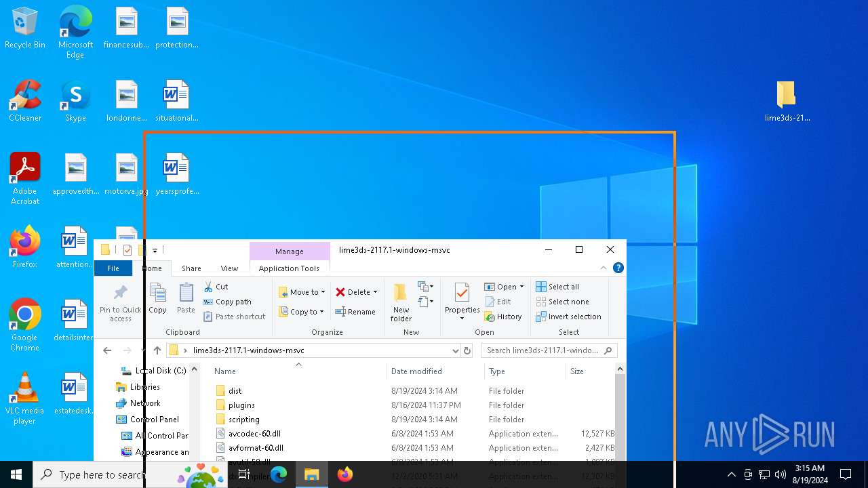
Task: Go back using Explorer back arrow
Action: pyautogui.click(x=107, y=350)
